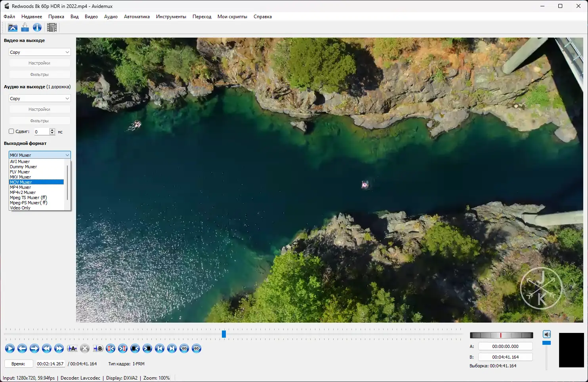Image resolution: width=588 pixels, height=382 pixels.
Task: Click the Save video toolbar icon
Action: pyautogui.click(x=25, y=27)
